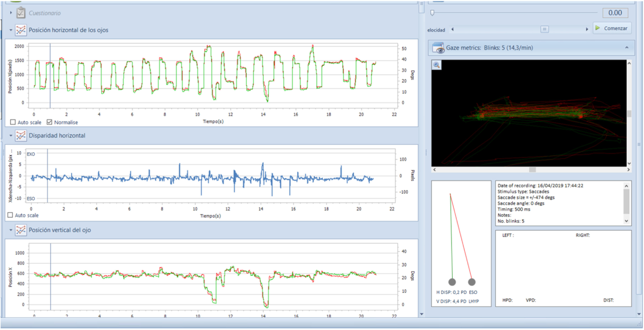Click the 0.00 time value field

(x=615, y=13)
